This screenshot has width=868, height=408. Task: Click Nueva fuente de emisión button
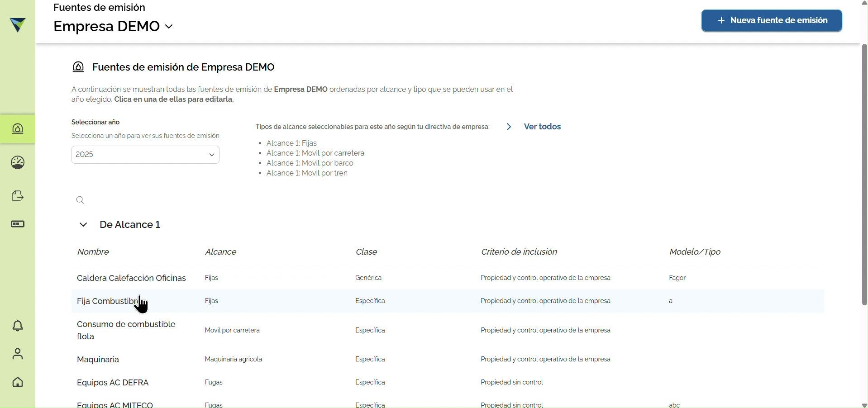click(772, 21)
